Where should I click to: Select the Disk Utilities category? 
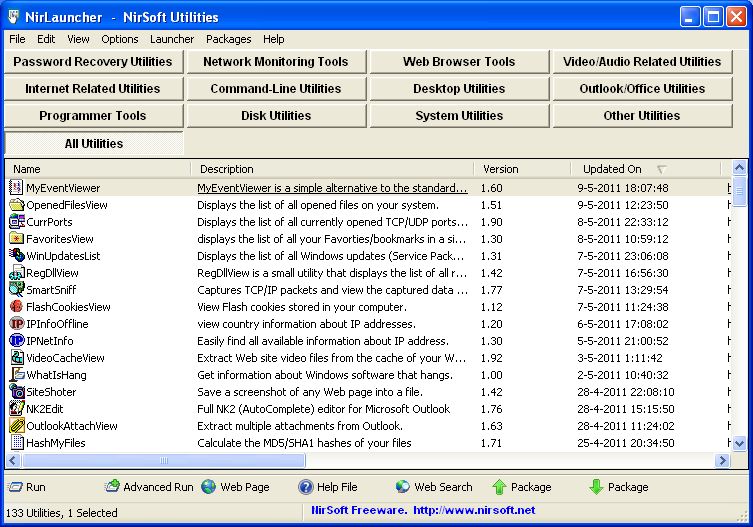276,116
